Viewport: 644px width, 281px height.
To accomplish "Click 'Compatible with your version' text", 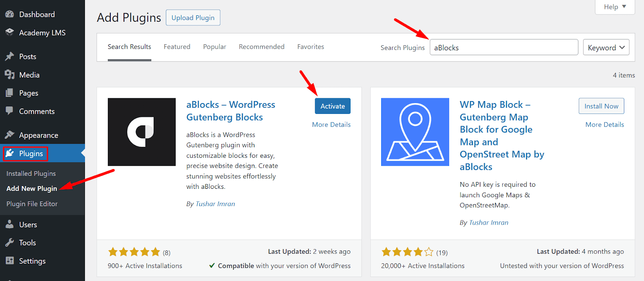I will pyautogui.click(x=284, y=266).
